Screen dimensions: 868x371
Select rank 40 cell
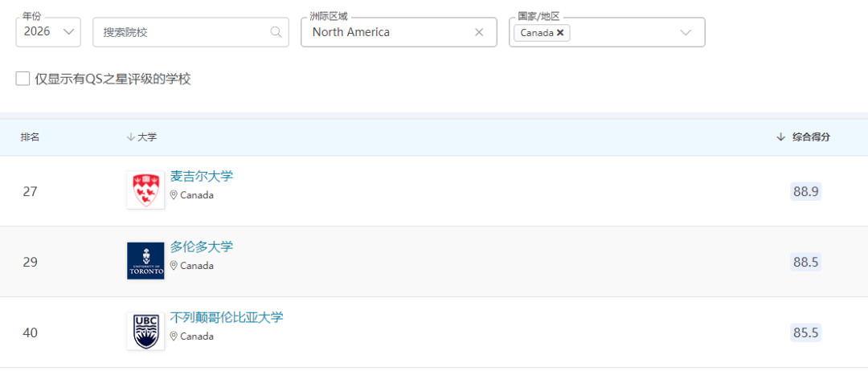(30, 332)
